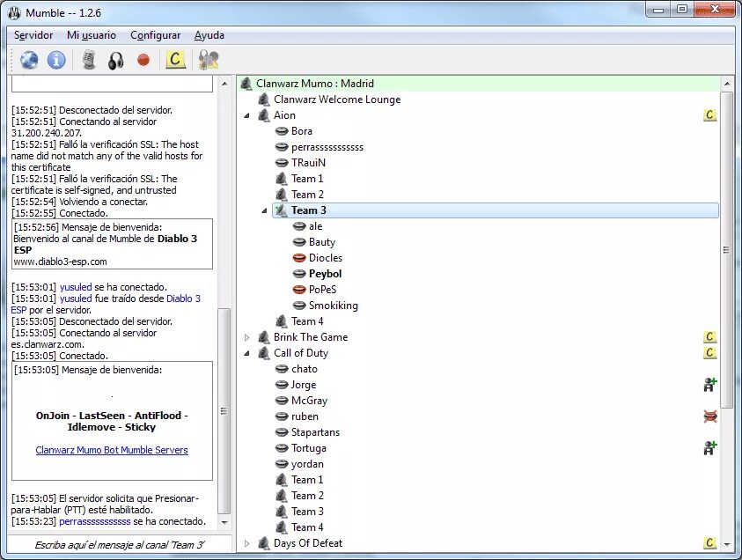Click the channel icon of selected Team 3
The height and width of the screenshot is (560, 742).
click(x=282, y=210)
